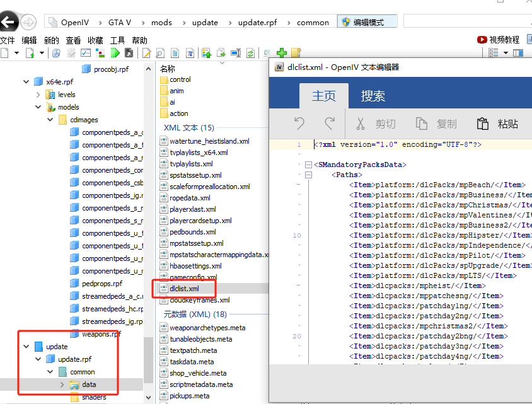
Task: Click the import file icon with green arrow
Action: point(30,53)
